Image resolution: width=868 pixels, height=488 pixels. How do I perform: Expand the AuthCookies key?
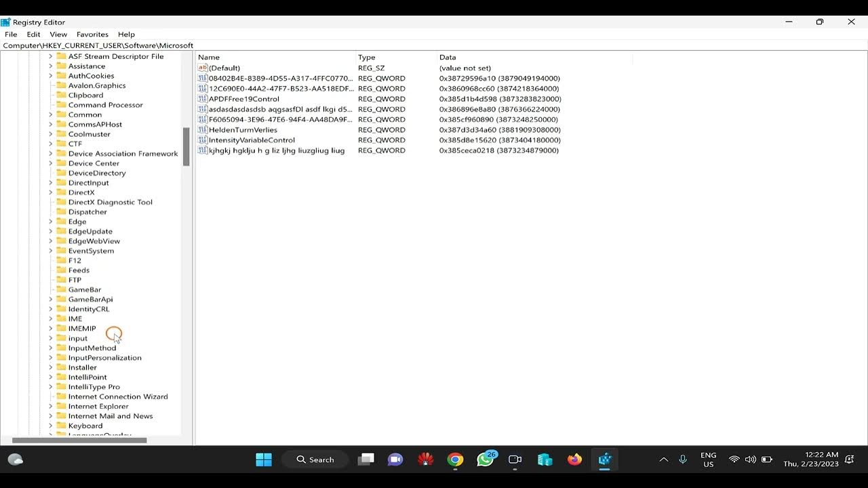pos(50,76)
